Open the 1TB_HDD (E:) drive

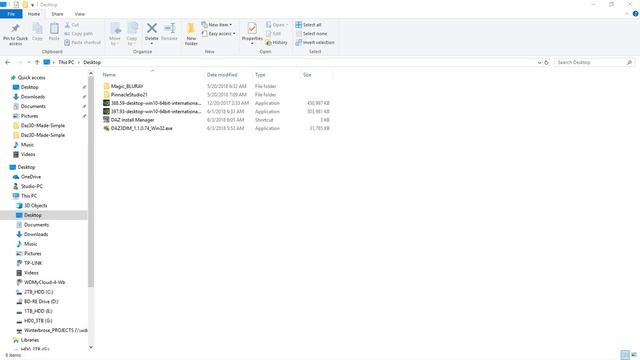click(38, 311)
